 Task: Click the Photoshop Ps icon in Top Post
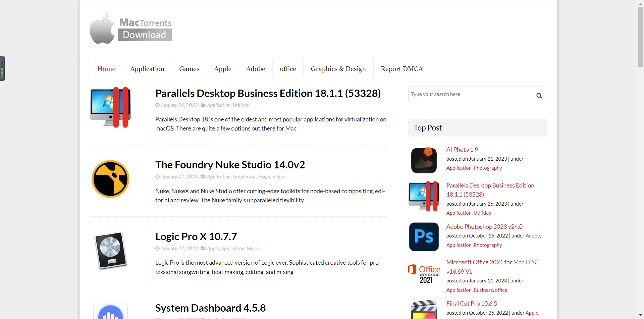[424, 237]
